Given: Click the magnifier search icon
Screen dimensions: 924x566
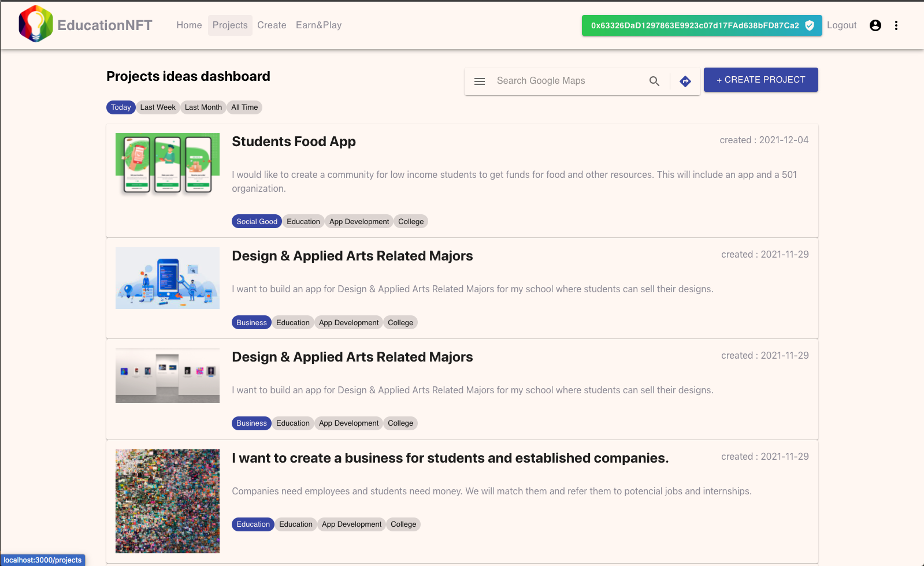Looking at the screenshot, I should point(654,81).
